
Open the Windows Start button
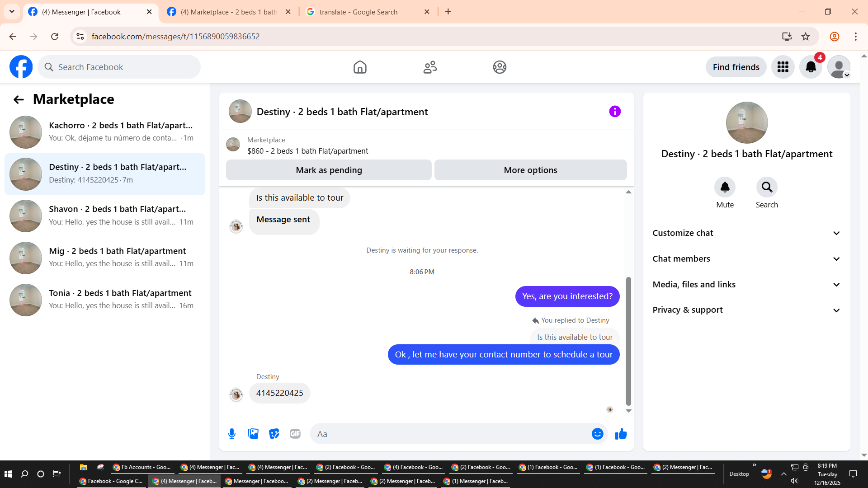8,474
